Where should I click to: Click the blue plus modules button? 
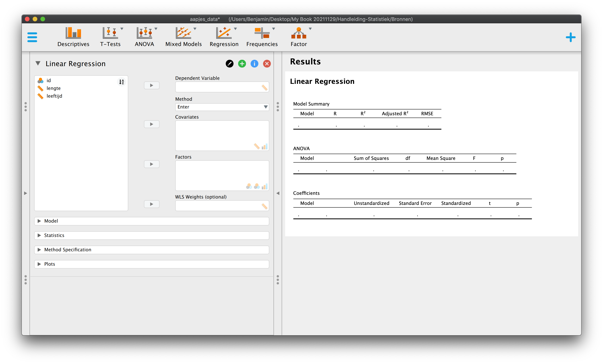pyautogui.click(x=570, y=37)
